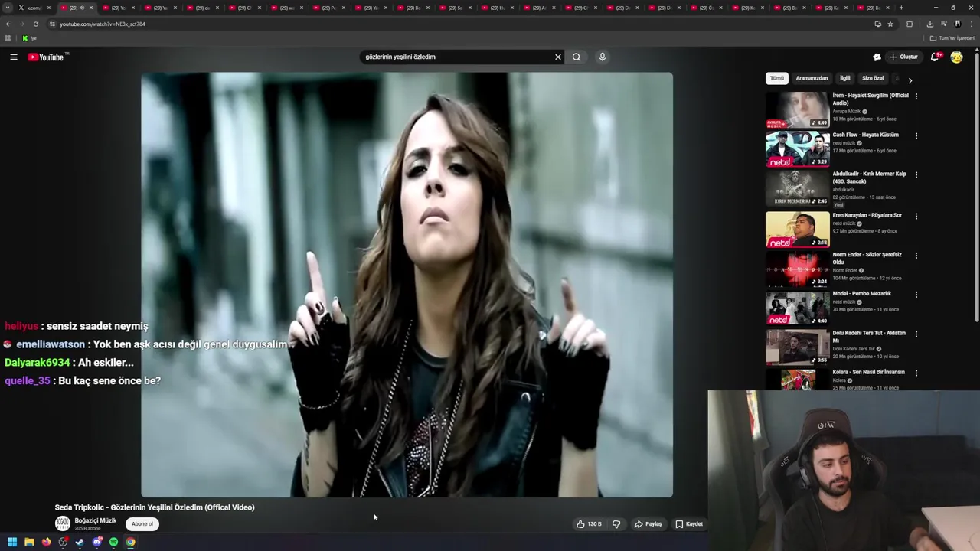980x551 pixels.
Task: Click the video title Seda Tripkolic text
Action: (x=155, y=507)
